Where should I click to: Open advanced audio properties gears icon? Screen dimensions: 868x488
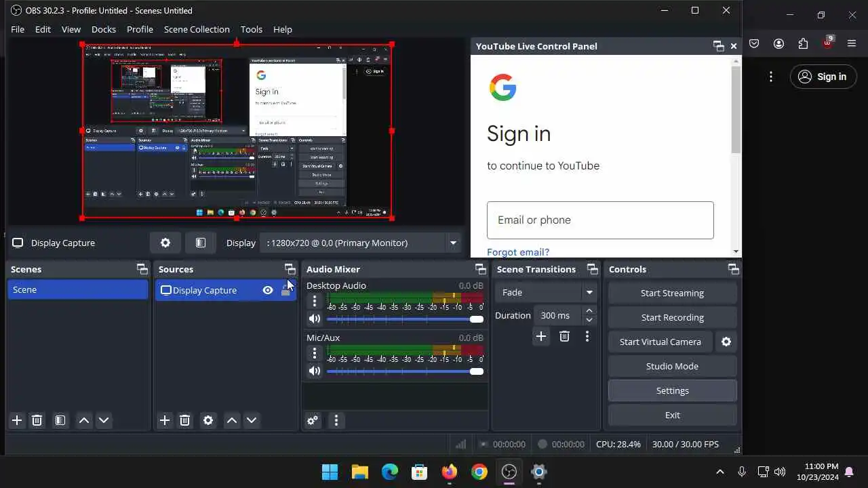(x=313, y=420)
